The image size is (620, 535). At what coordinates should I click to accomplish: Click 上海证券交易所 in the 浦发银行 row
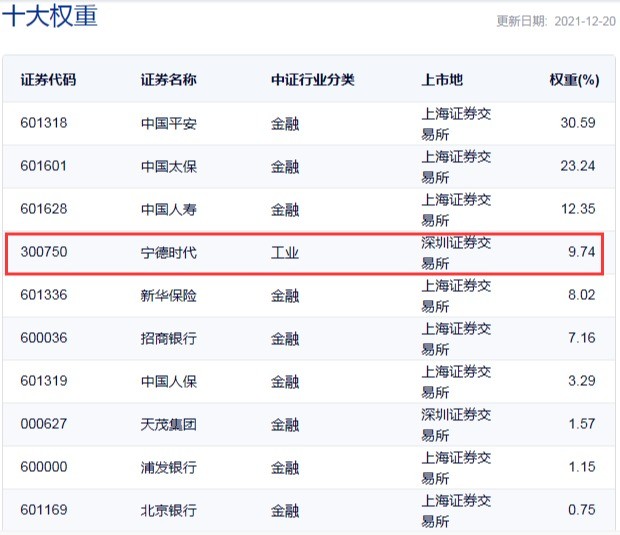456,469
